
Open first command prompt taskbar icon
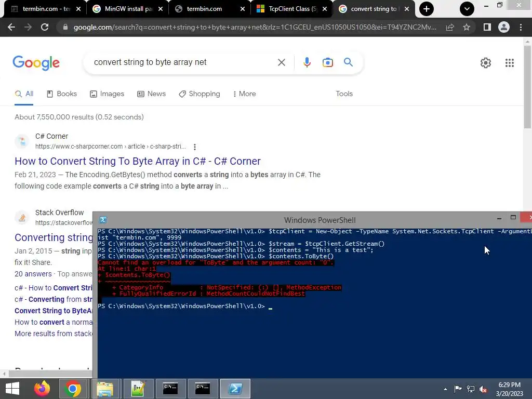click(170, 389)
